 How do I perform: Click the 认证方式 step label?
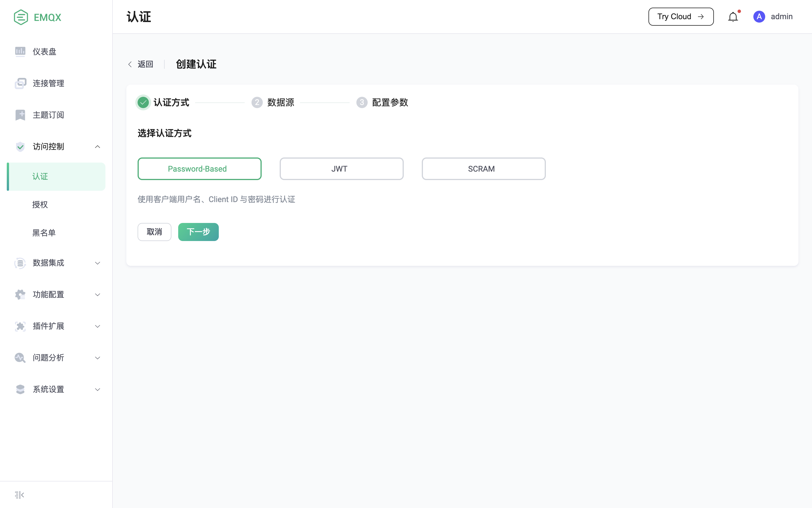pos(171,102)
